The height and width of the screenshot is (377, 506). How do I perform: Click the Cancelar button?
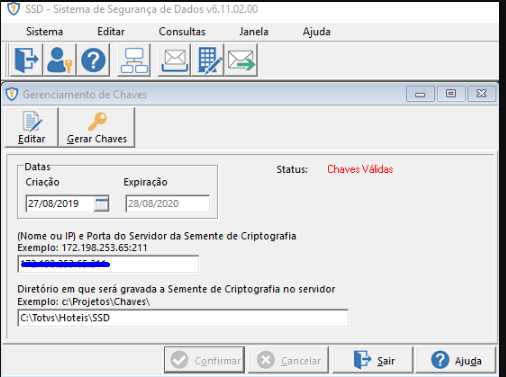point(288,360)
